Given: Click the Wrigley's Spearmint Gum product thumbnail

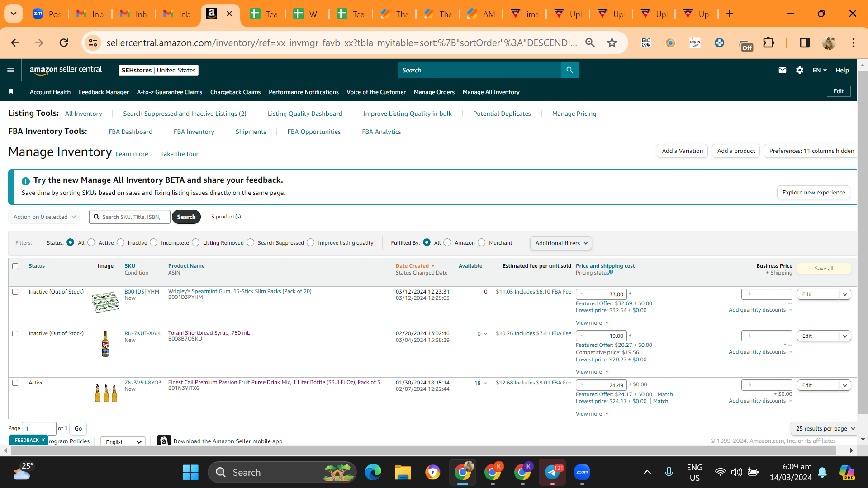Looking at the screenshot, I should [105, 302].
